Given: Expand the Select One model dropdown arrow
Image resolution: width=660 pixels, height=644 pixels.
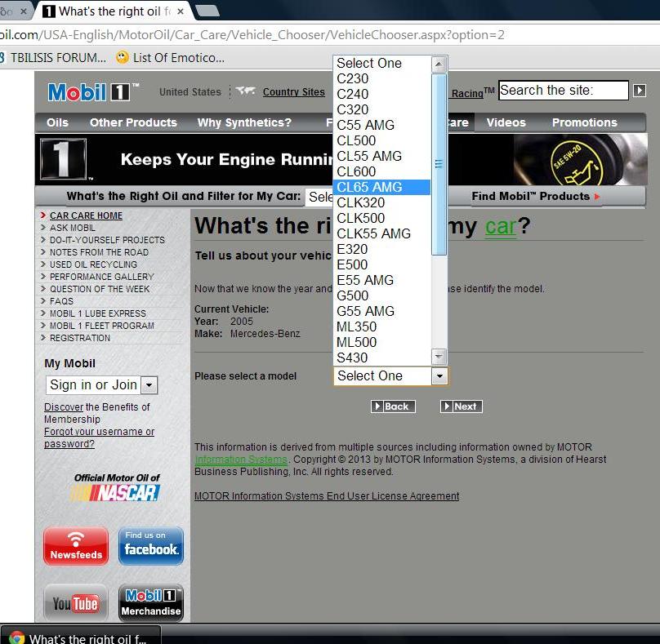Looking at the screenshot, I should 439,375.
